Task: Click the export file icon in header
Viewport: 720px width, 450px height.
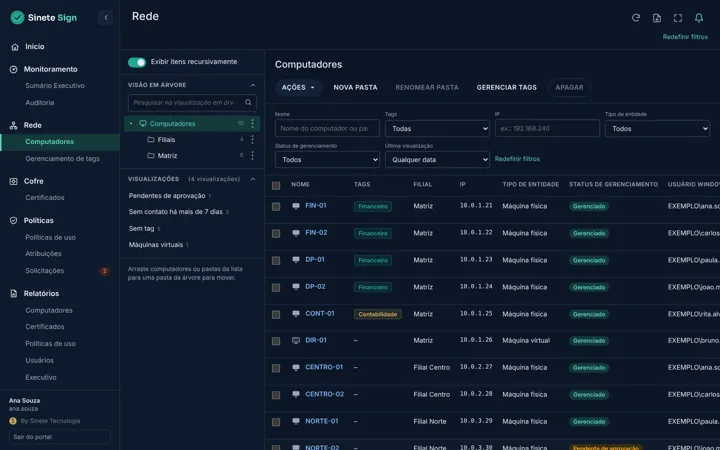Action: (x=657, y=17)
